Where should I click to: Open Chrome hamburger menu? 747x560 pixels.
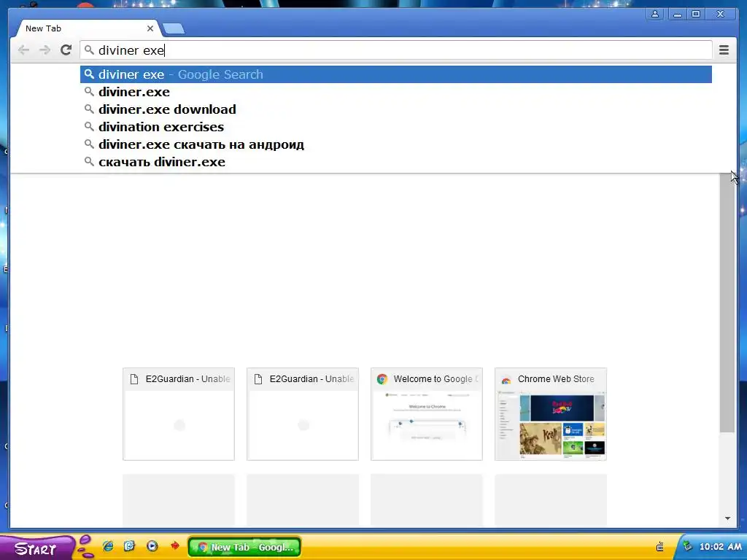pos(724,50)
